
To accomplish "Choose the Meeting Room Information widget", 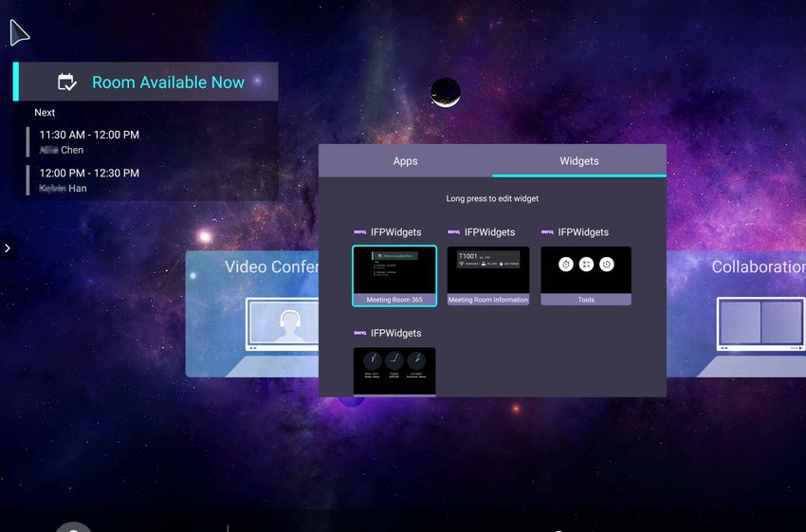I will pos(487,275).
